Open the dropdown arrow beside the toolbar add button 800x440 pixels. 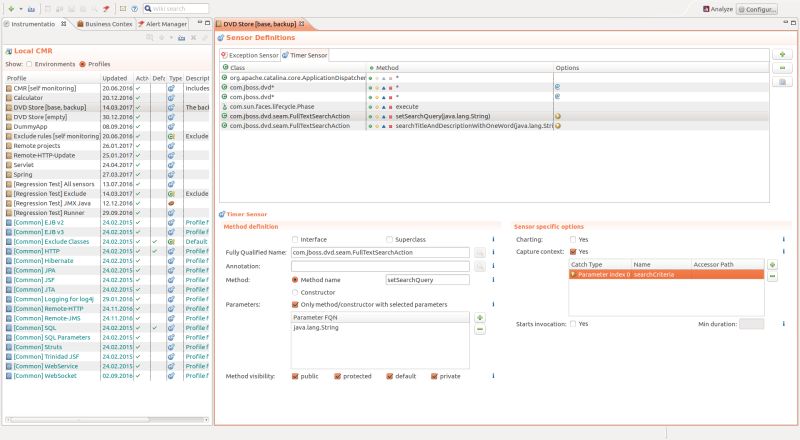(21, 9)
